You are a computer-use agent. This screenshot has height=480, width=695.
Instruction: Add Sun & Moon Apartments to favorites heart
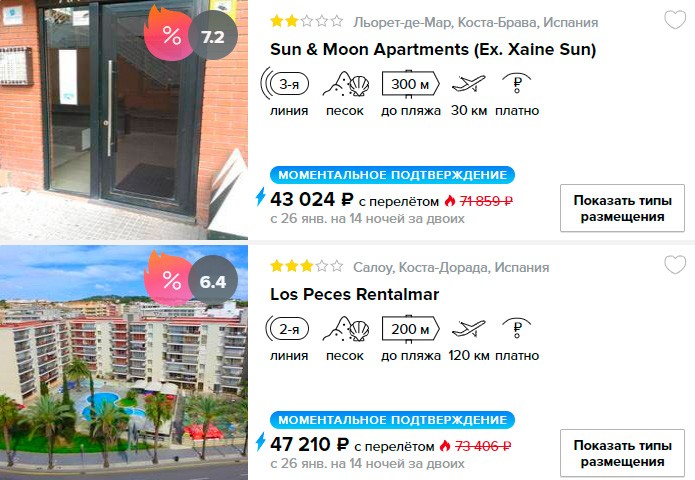(x=675, y=20)
